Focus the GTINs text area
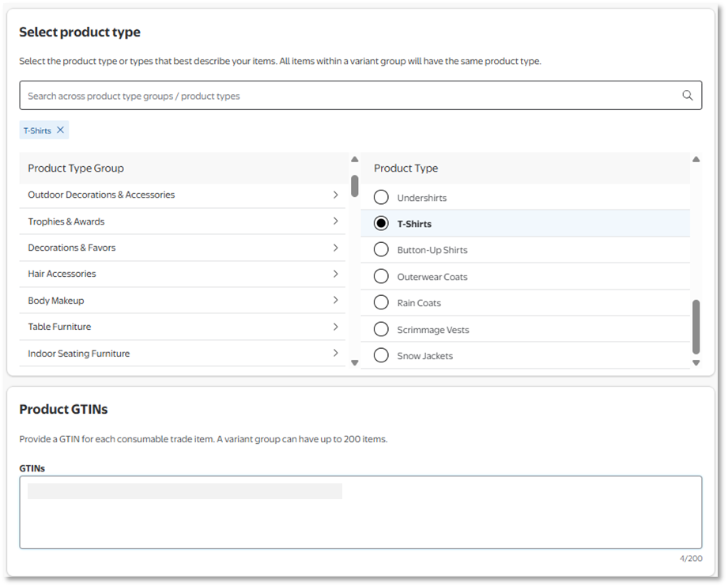The height and width of the screenshot is (587, 728). pyautogui.click(x=360, y=522)
